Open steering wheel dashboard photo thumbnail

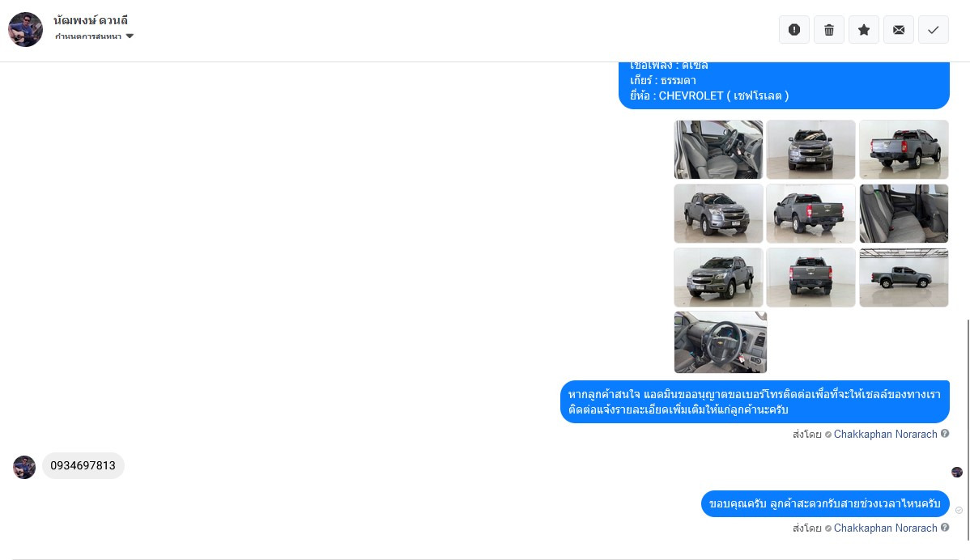point(721,342)
